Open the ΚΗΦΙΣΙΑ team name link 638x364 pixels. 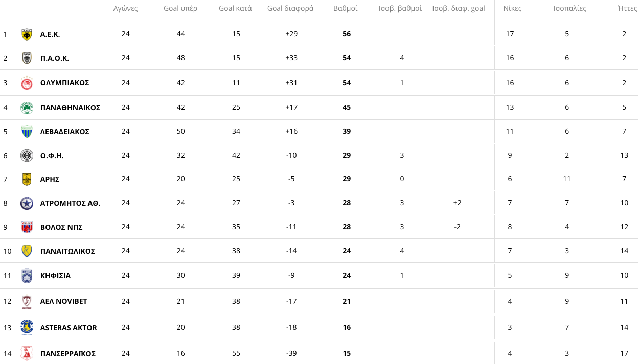(x=55, y=276)
